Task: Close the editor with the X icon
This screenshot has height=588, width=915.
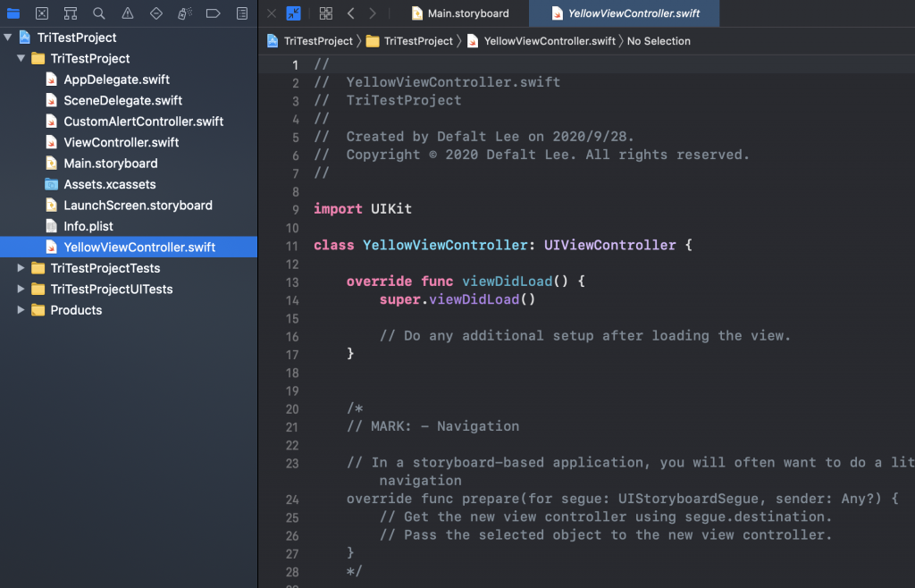Action: click(x=272, y=13)
